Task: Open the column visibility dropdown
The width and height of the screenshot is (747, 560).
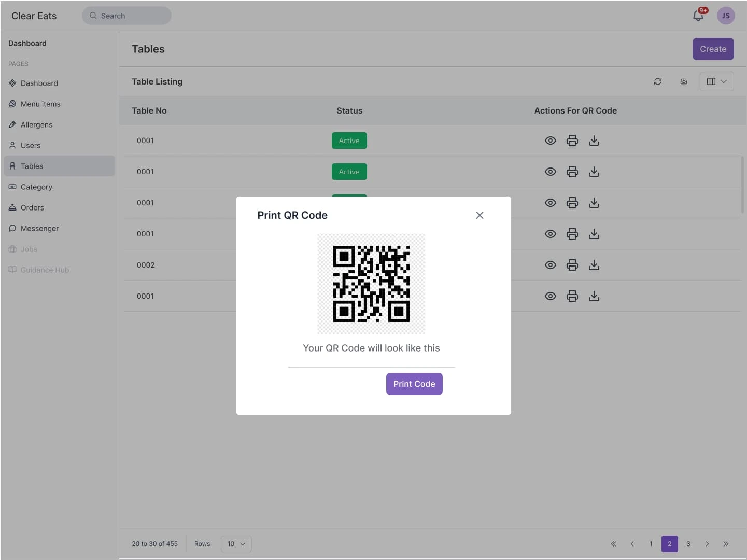Action: point(717,81)
